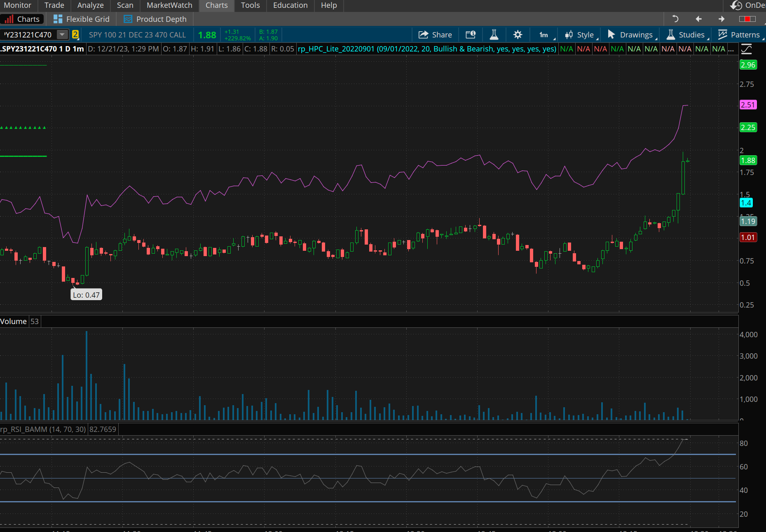Click the price axis scale icon above 2.96
Image resolution: width=766 pixels, height=532 pixels.
(747, 50)
